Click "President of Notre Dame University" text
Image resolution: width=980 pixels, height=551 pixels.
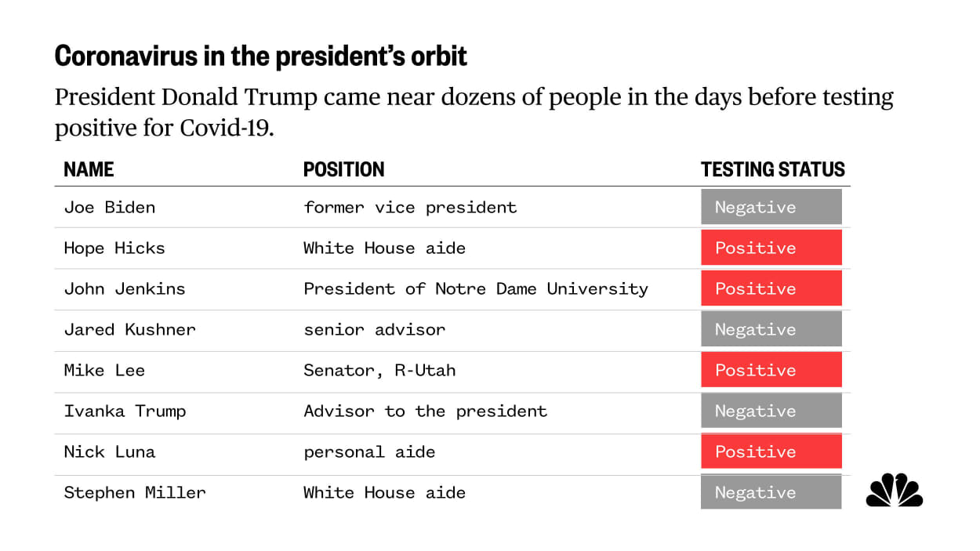[x=476, y=289]
